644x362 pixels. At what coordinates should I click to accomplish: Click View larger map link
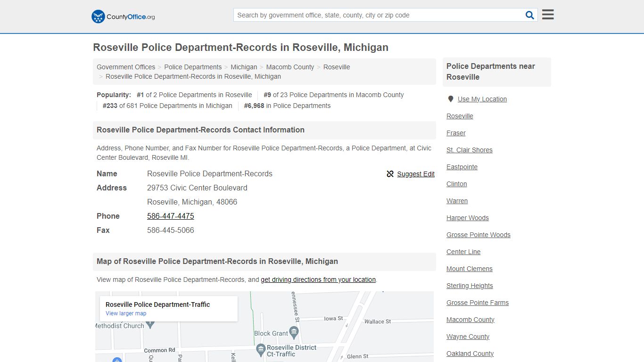click(x=126, y=313)
